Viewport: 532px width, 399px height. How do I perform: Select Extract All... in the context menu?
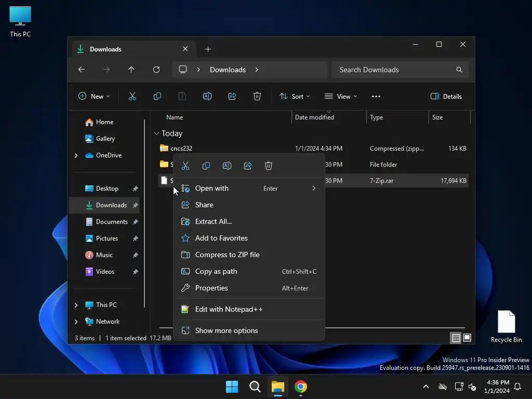tap(249, 221)
